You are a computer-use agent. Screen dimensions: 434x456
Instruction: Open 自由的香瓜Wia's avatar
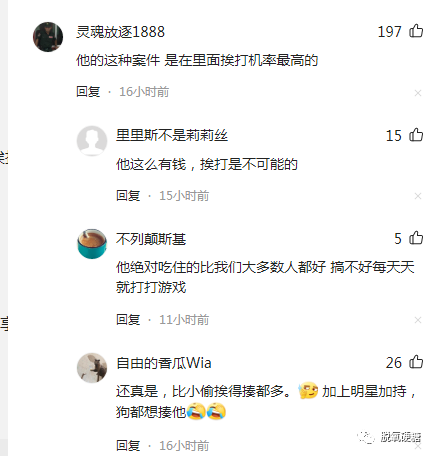(x=92, y=368)
